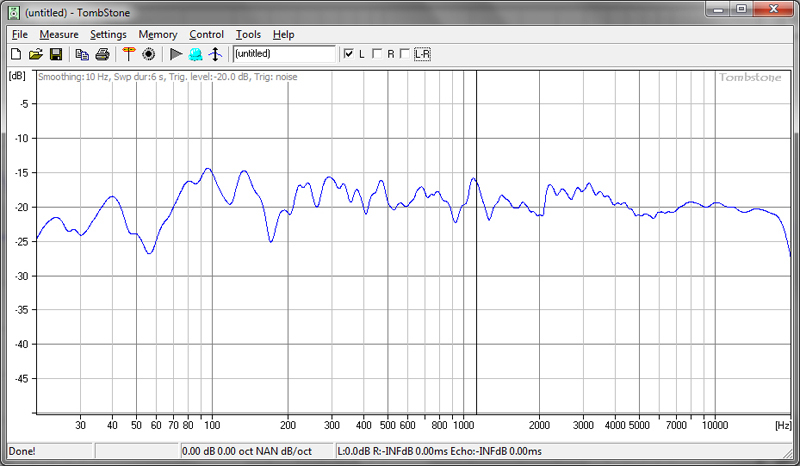Open a file with the folder icon

point(36,54)
